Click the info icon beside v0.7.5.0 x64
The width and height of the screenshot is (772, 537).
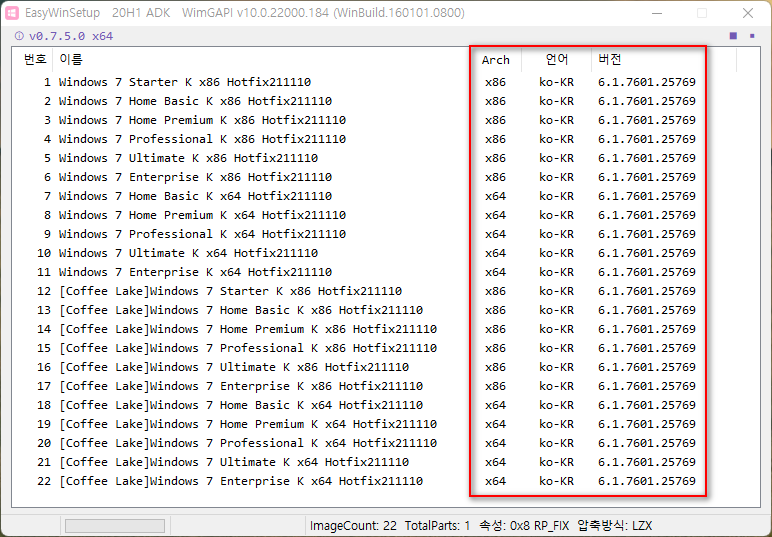pos(19,36)
